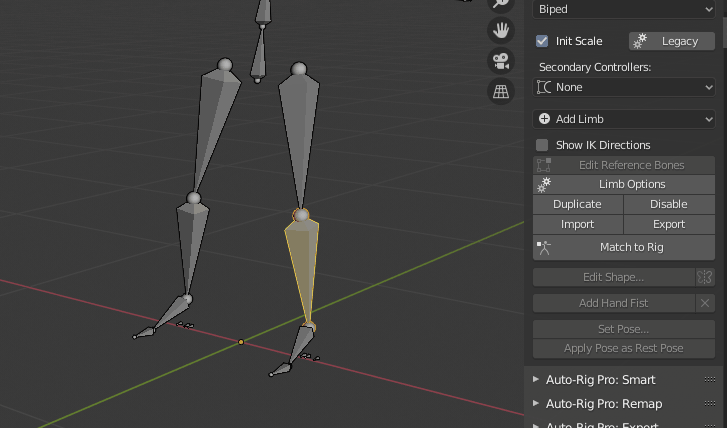This screenshot has width=727, height=428.
Task: Click the mirror icon next to Edit Shape
Action: coord(705,277)
